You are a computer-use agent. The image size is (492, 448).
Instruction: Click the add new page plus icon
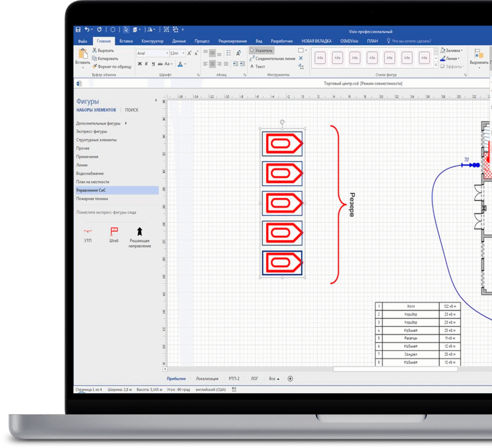[x=290, y=379]
